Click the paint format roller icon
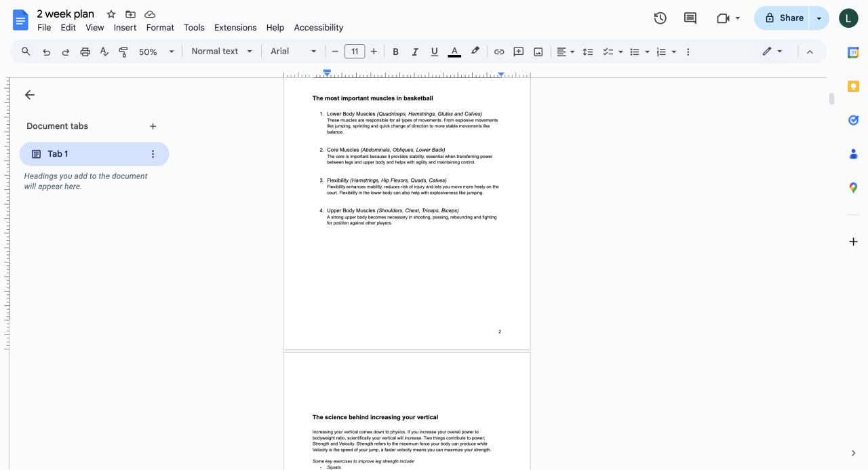Image resolution: width=868 pixels, height=470 pixels. tap(123, 52)
